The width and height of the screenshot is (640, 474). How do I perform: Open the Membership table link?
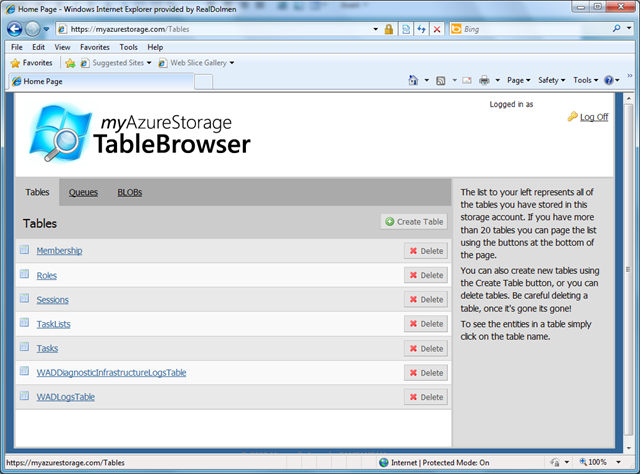pyautogui.click(x=59, y=251)
